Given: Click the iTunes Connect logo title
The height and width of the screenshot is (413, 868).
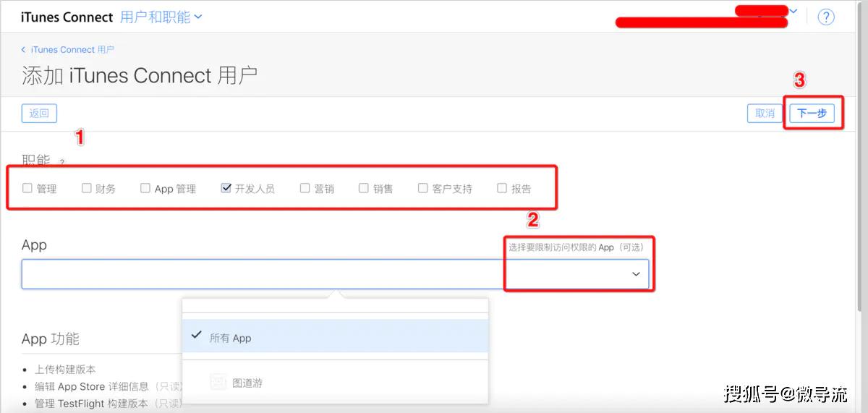Looking at the screenshot, I should [x=67, y=17].
